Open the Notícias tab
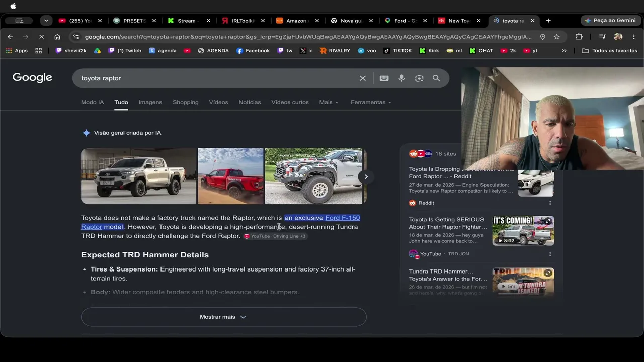 (x=250, y=102)
